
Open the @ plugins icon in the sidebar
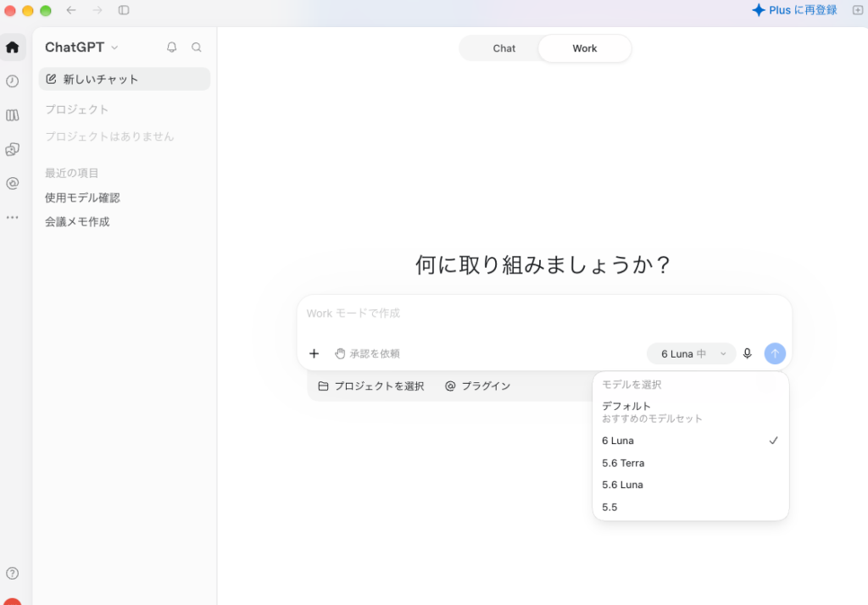(12, 183)
